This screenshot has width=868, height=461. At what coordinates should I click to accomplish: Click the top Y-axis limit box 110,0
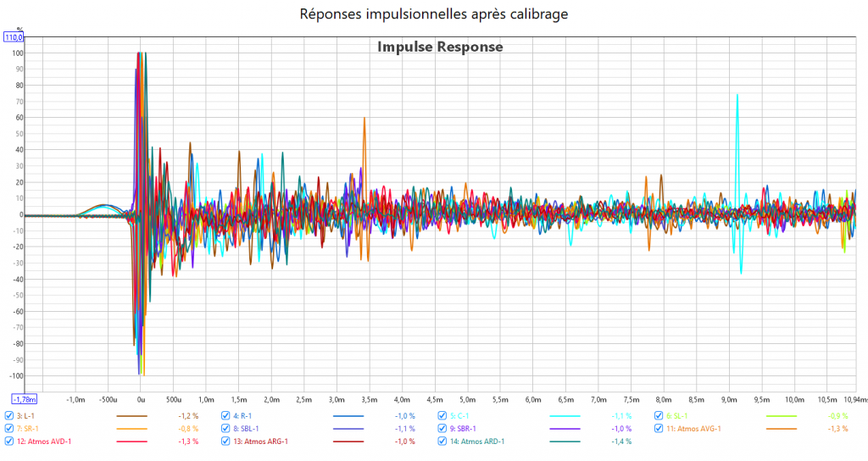tap(14, 38)
